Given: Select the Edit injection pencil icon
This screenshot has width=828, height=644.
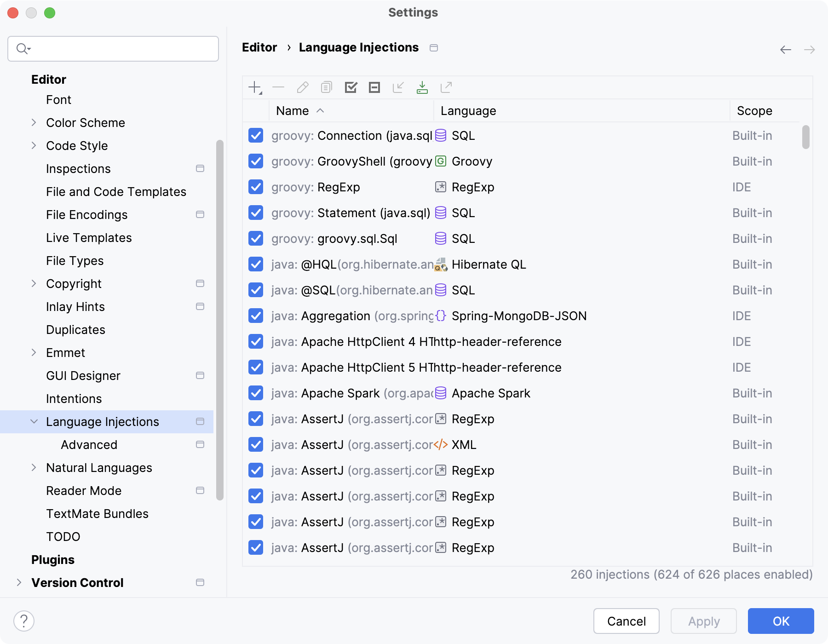Looking at the screenshot, I should point(302,87).
